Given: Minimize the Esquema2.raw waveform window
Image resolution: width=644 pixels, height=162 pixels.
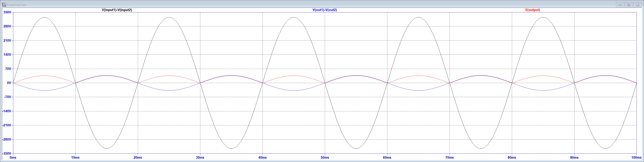Looking at the screenshot, I should pos(620,5).
